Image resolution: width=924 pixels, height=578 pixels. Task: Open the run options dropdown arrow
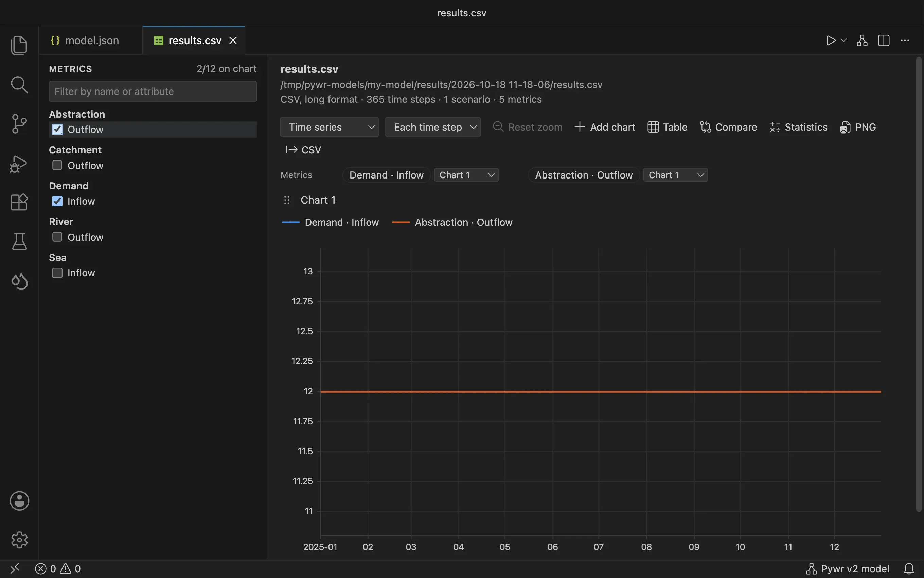point(844,40)
